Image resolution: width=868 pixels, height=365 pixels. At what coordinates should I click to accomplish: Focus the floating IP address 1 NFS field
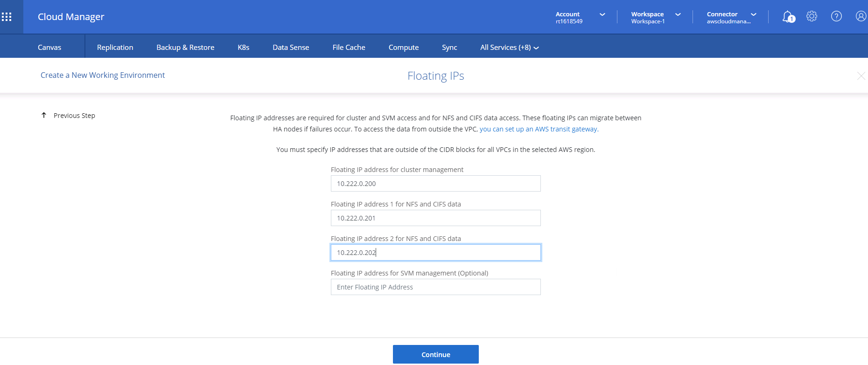pyautogui.click(x=436, y=218)
